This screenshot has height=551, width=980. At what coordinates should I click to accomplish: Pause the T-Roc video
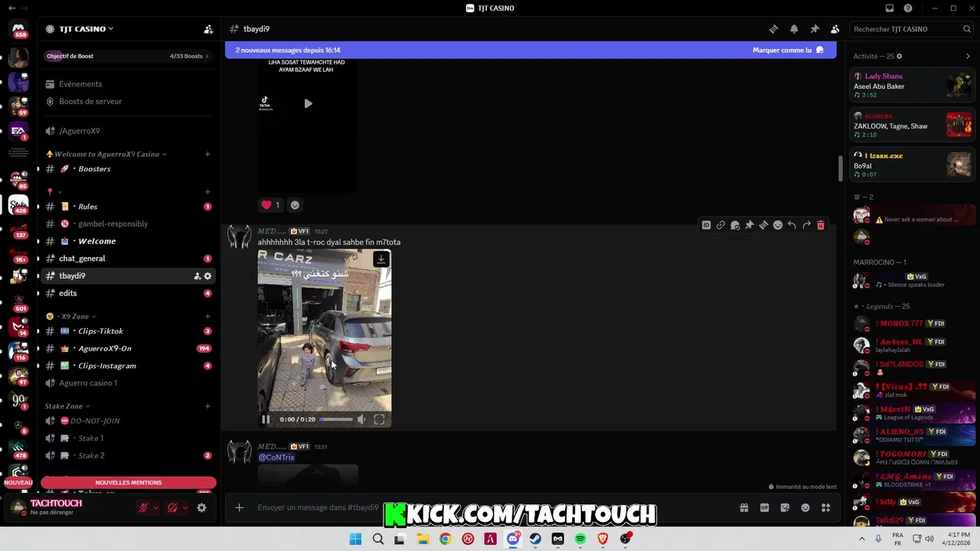(266, 419)
